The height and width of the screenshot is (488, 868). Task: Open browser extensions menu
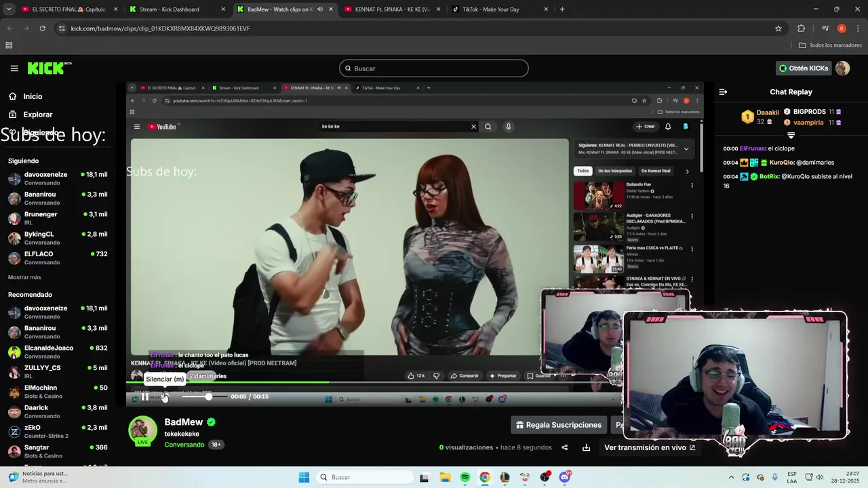[x=802, y=28]
